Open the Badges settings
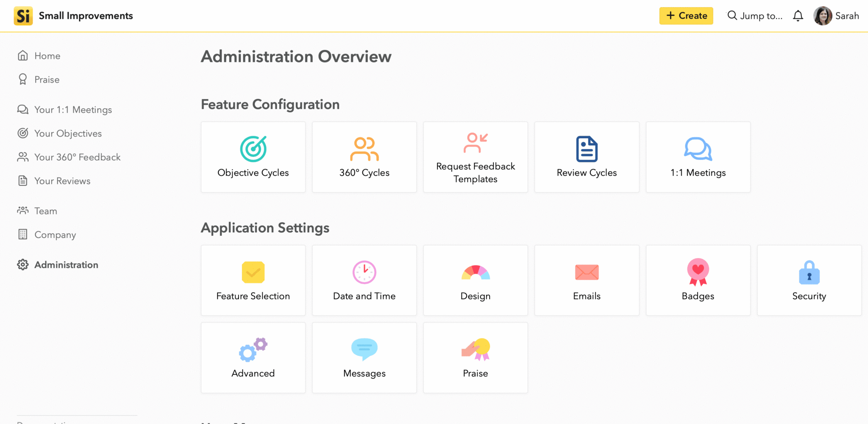Screen dimensions: 868x424 click(x=698, y=280)
